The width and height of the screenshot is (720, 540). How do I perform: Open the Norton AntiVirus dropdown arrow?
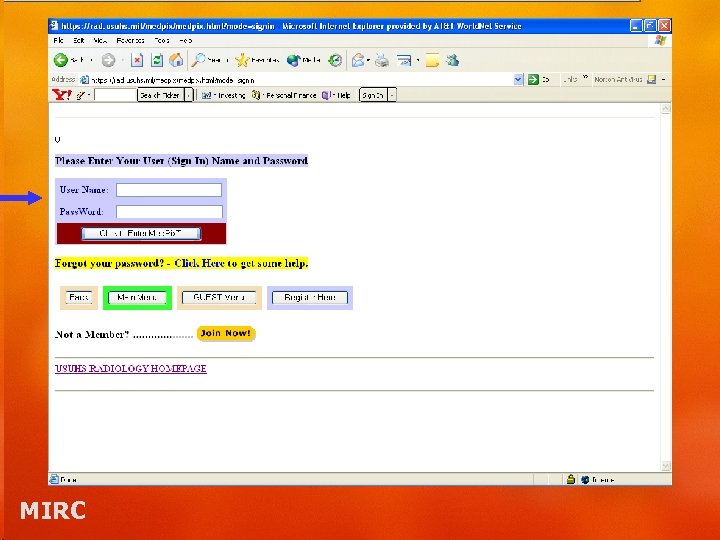coord(664,79)
